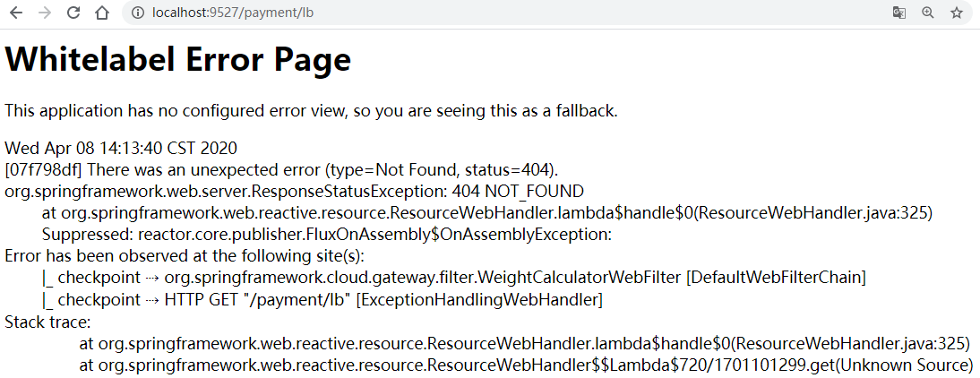This screenshot has height=378, width=980.
Task: Click the 'Stack trace:' label
Action: tap(48, 322)
